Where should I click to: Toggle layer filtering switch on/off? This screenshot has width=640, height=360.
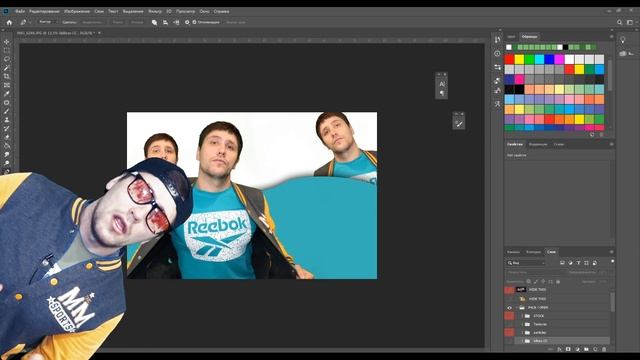(x=612, y=262)
